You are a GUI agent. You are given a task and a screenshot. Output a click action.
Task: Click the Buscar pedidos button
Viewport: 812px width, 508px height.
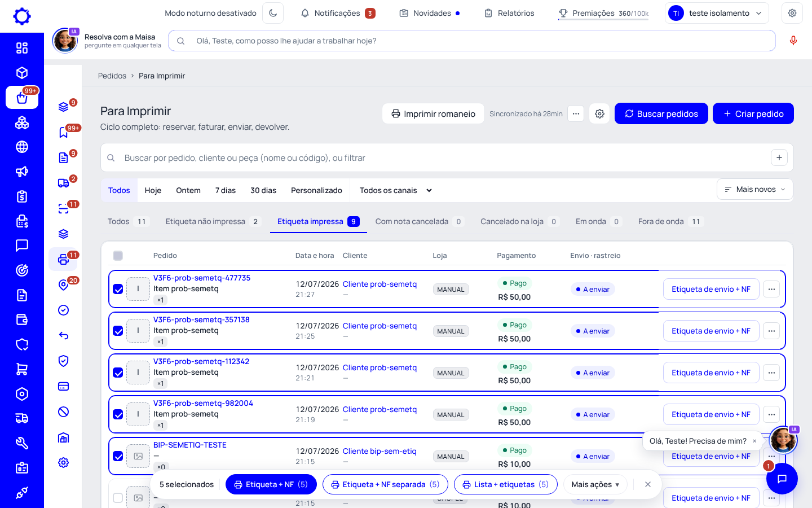pos(661,113)
